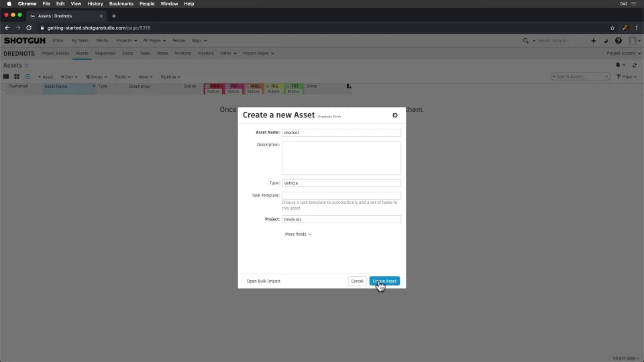644x362 pixels.
Task: Open the Project Details tab
Action: tap(55, 54)
